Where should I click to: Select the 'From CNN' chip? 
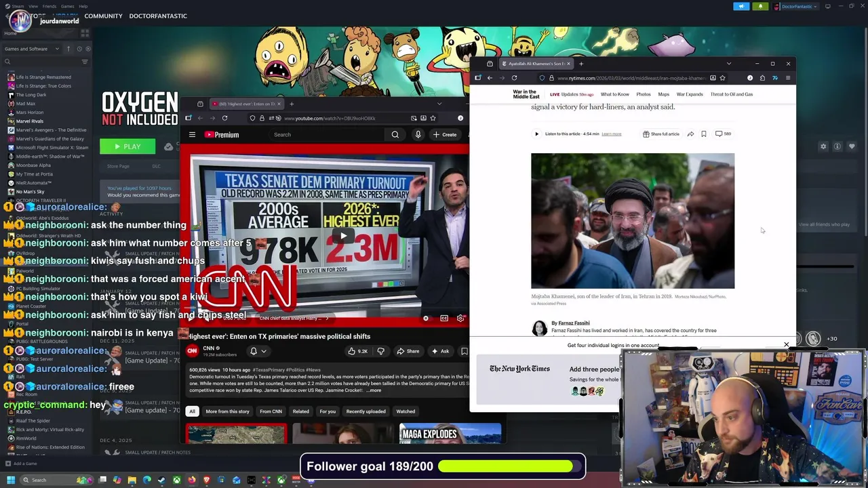[271, 411]
